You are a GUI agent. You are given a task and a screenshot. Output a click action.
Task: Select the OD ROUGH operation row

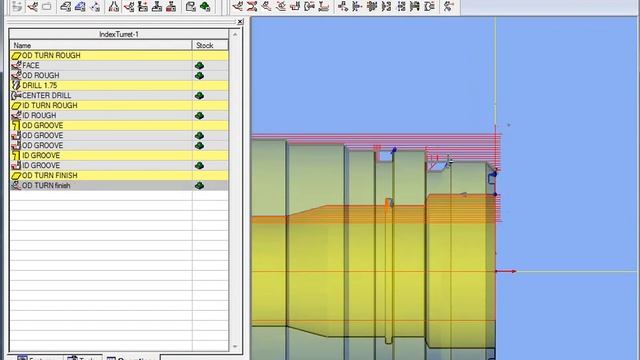[x=119, y=76]
